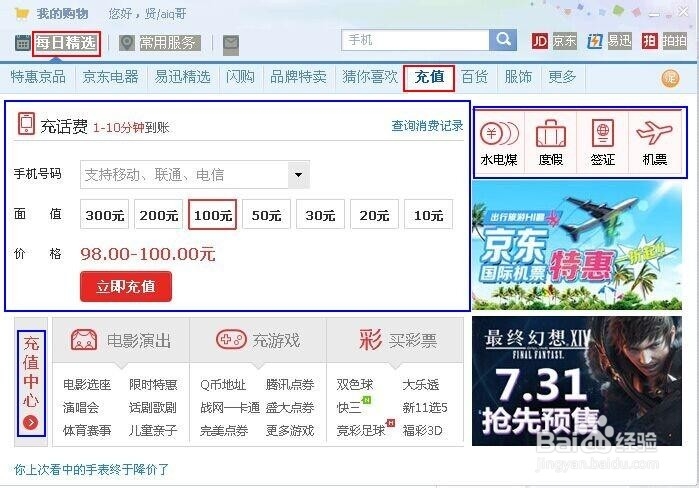This screenshot has height=488, width=699.
Task: Open the 福彩3D link
Action: (422, 431)
